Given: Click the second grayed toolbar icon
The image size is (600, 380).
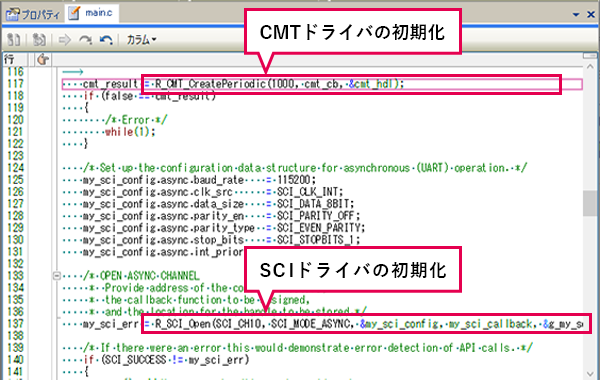Looking at the screenshot, I should 39,39.
